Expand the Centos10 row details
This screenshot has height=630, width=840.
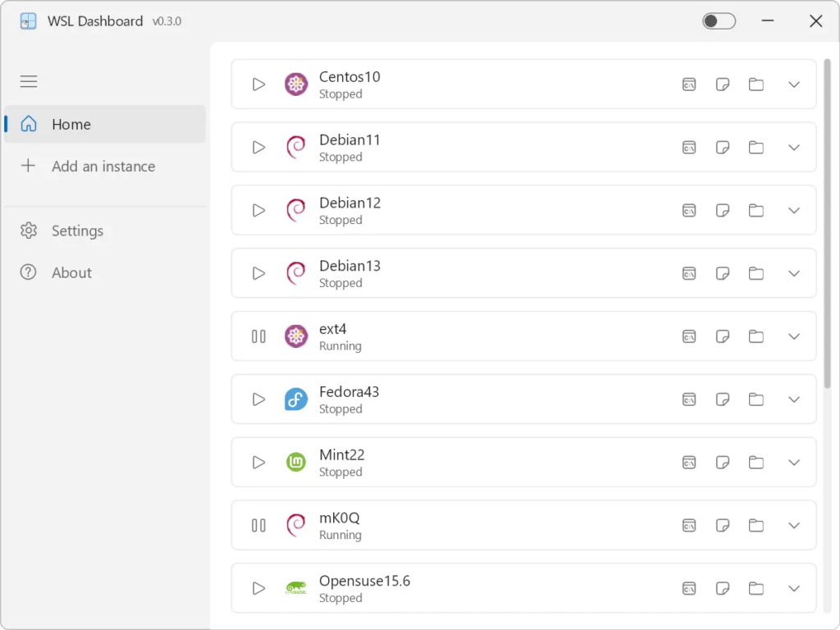[x=794, y=84]
